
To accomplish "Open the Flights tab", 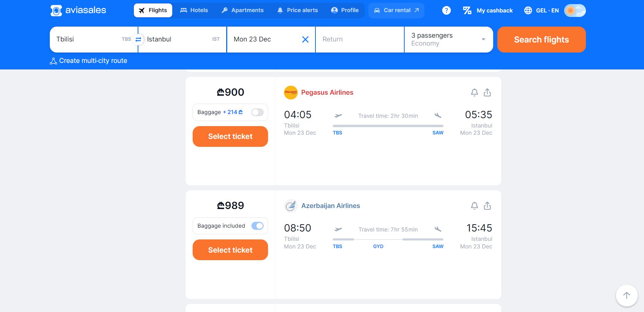I will pos(153,10).
